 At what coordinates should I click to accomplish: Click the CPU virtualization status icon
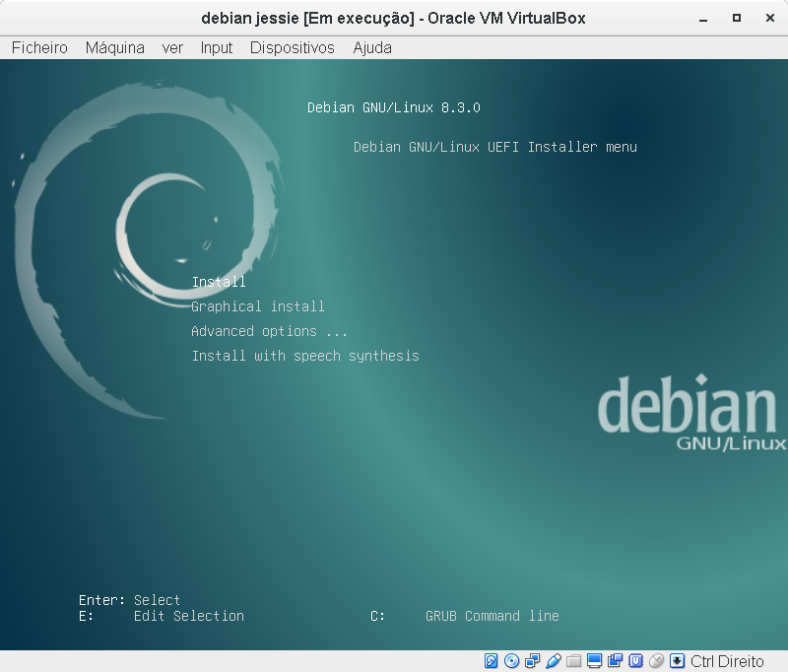635,661
